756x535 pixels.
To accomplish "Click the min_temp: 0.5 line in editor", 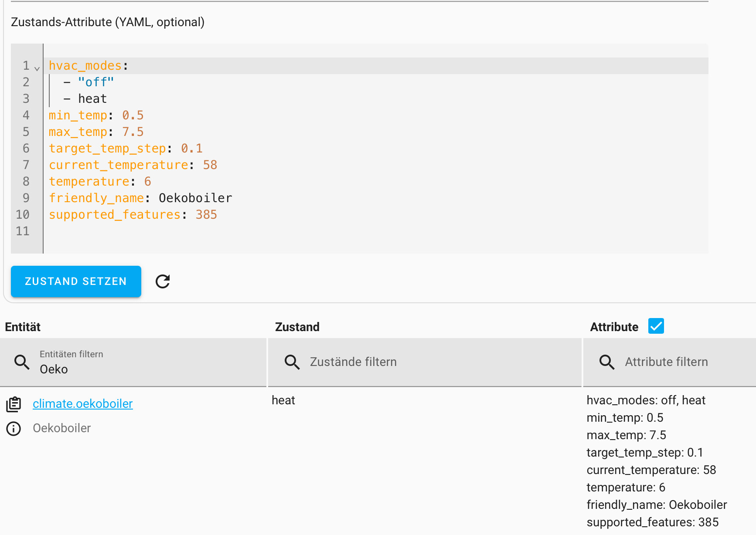I will [x=96, y=115].
